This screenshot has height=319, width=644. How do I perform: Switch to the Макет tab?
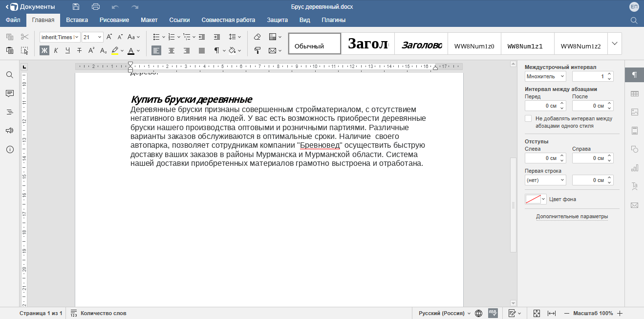(149, 20)
